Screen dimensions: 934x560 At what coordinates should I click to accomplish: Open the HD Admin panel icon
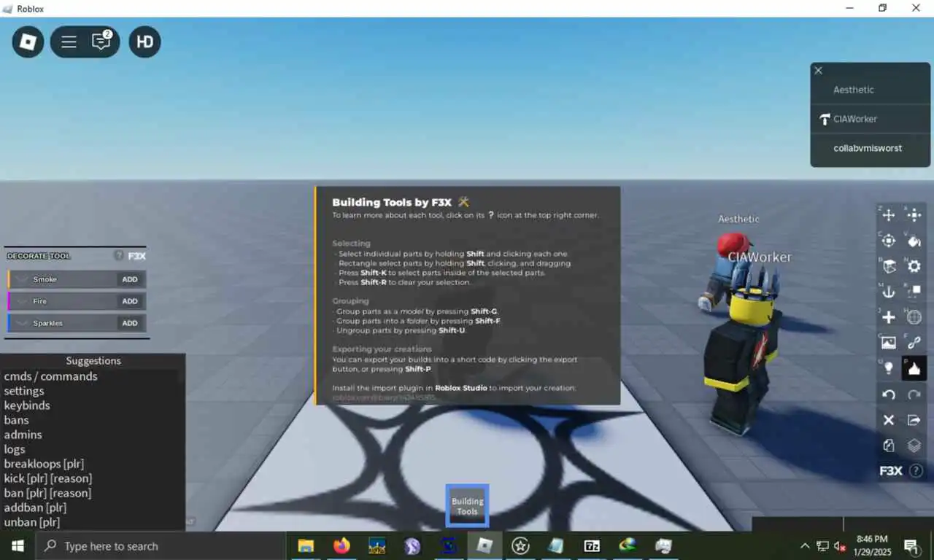(144, 42)
